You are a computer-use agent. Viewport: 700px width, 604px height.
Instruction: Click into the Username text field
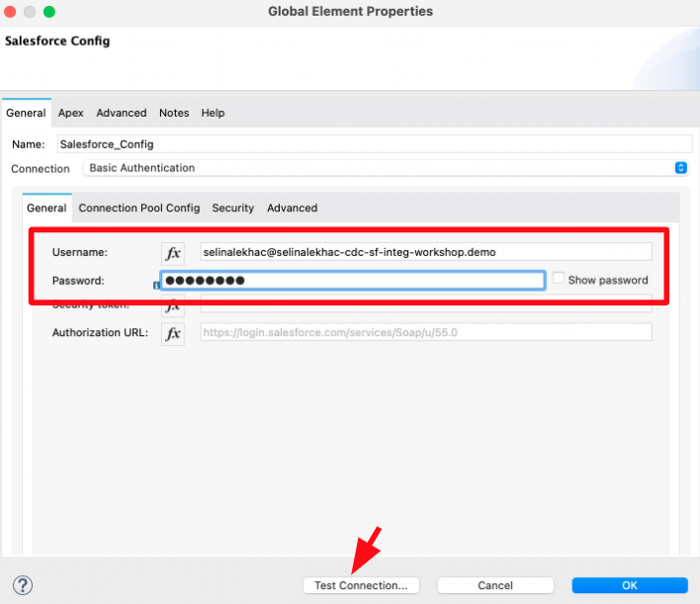coord(426,252)
